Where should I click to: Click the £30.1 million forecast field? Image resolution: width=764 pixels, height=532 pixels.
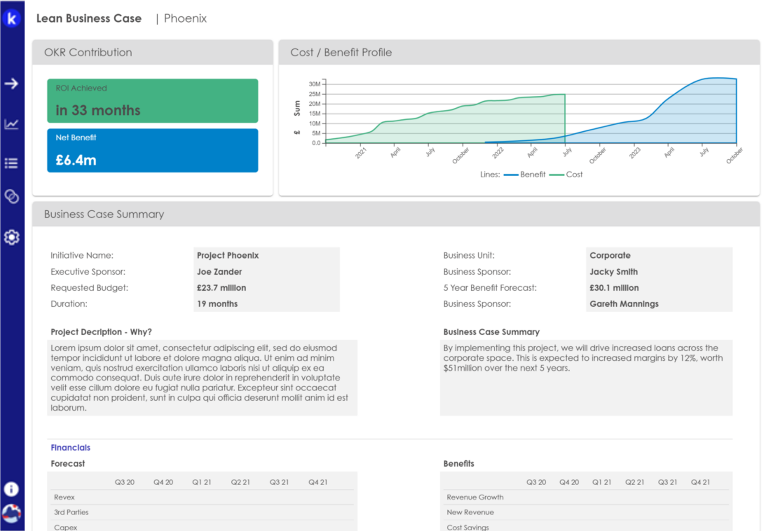point(660,288)
